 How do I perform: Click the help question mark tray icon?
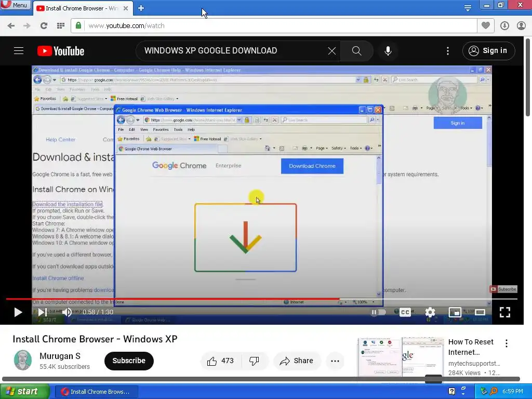pos(451,391)
